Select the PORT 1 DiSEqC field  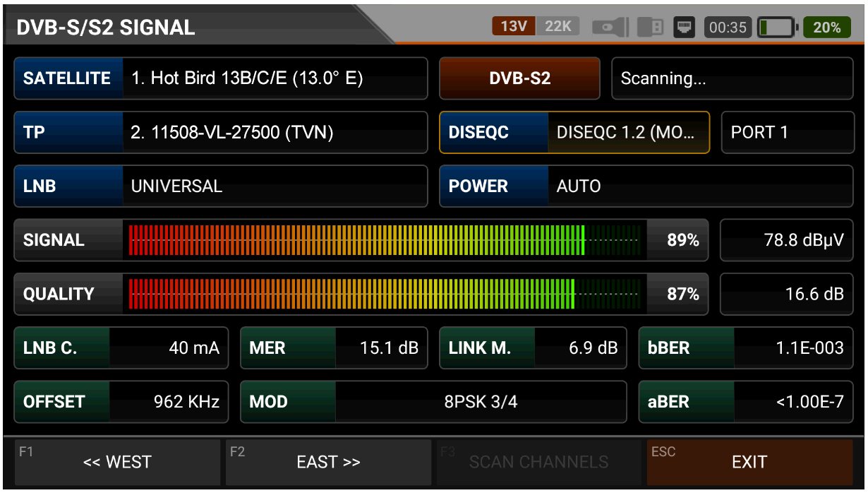tap(787, 132)
